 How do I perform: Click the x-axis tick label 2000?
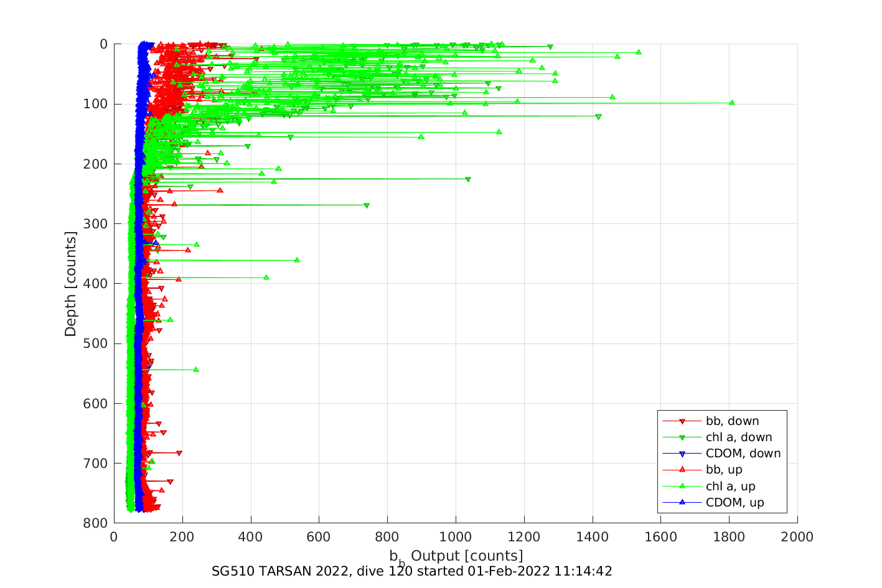797,537
